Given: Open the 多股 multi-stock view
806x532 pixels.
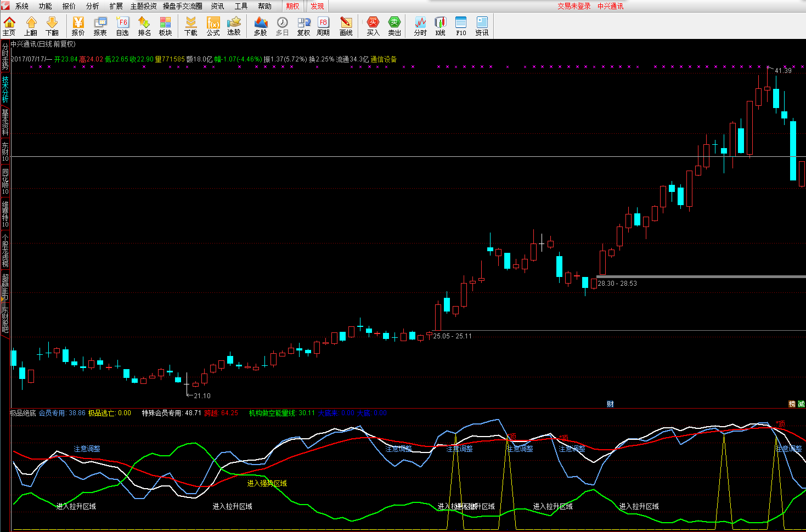Looking at the screenshot, I should pyautogui.click(x=261, y=26).
